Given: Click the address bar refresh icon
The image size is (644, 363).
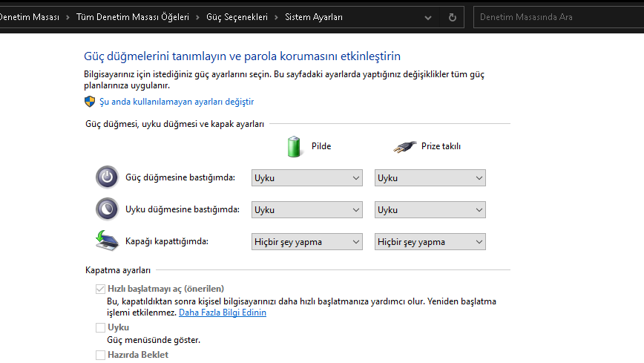Looking at the screenshot, I should tap(453, 17).
